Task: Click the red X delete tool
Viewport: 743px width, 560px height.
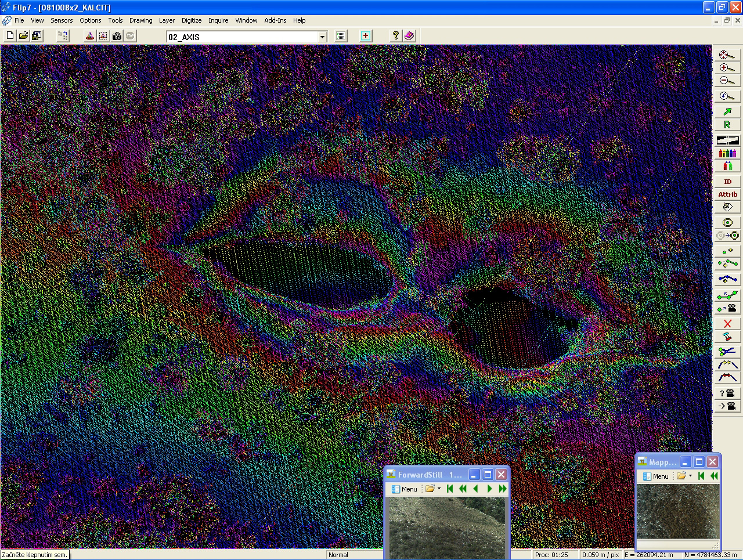Action: (x=727, y=323)
